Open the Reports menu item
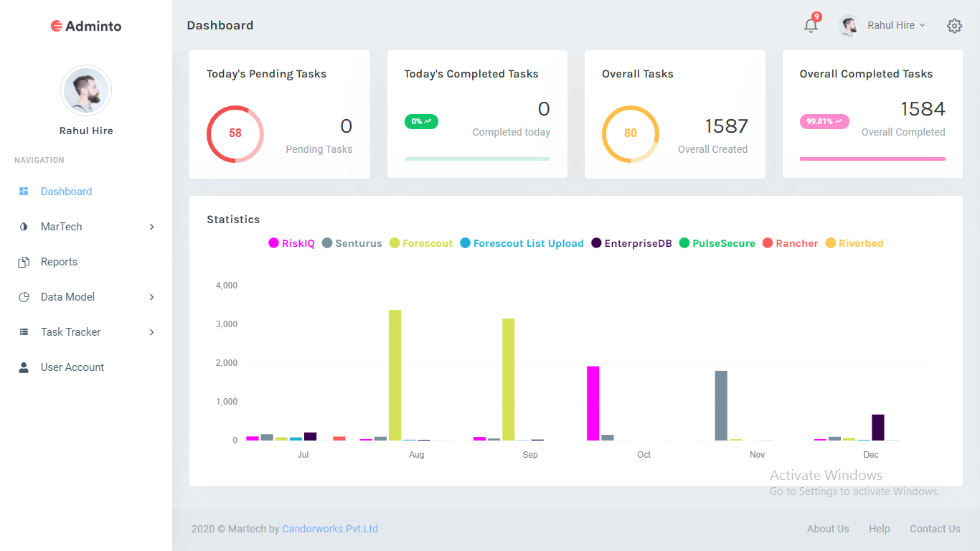The width and height of the screenshot is (980, 551). [59, 262]
